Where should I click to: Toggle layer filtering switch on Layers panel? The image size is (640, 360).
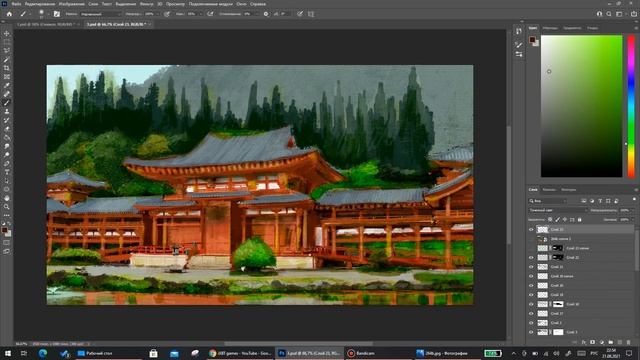634,200
